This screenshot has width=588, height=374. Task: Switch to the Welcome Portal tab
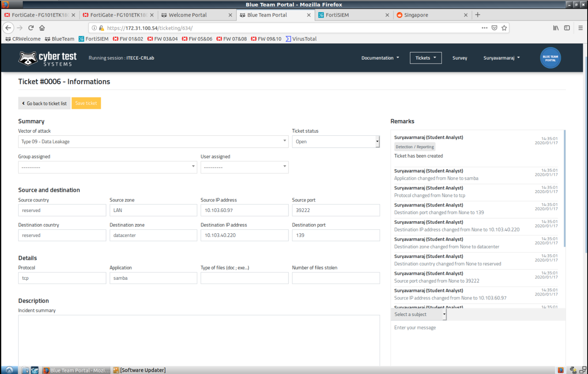click(196, 15)
